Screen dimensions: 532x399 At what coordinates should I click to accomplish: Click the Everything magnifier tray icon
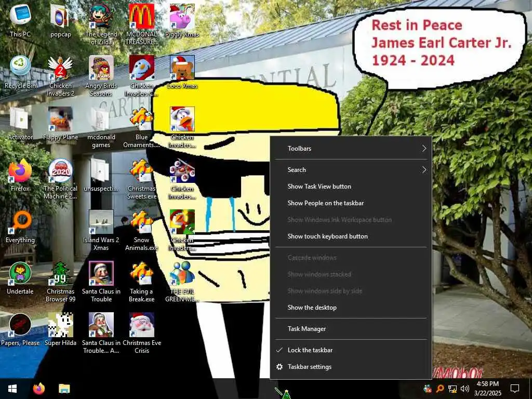coord(440,389)
